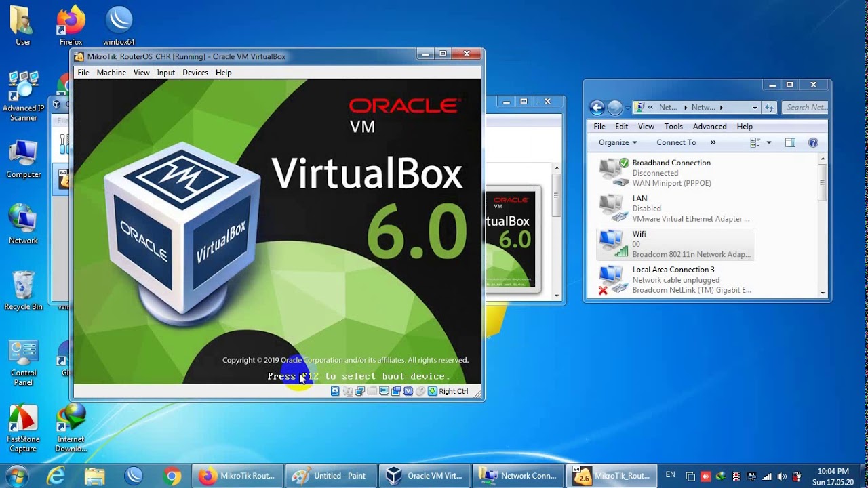Show the preview pane in Network Connections

tap(790, 142)
